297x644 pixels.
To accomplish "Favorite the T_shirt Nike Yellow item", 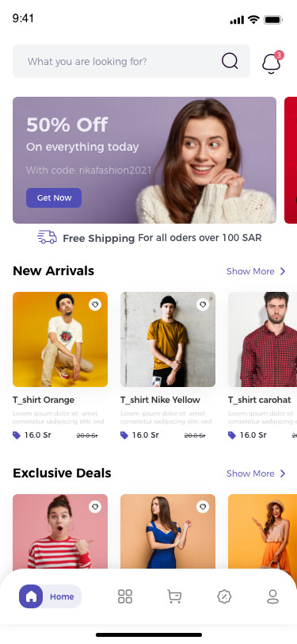I will coord(203,305).
